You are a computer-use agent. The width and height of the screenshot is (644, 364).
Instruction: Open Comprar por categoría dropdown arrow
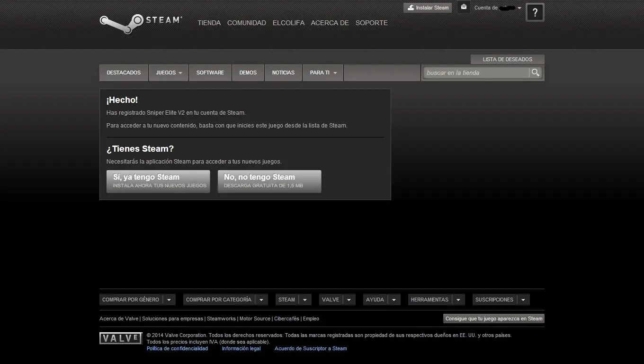(261, 300)
